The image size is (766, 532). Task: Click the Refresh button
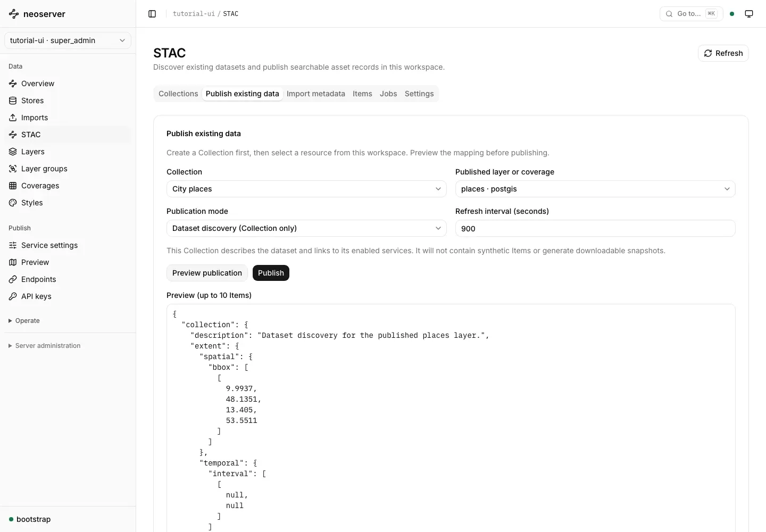point(723,53)
